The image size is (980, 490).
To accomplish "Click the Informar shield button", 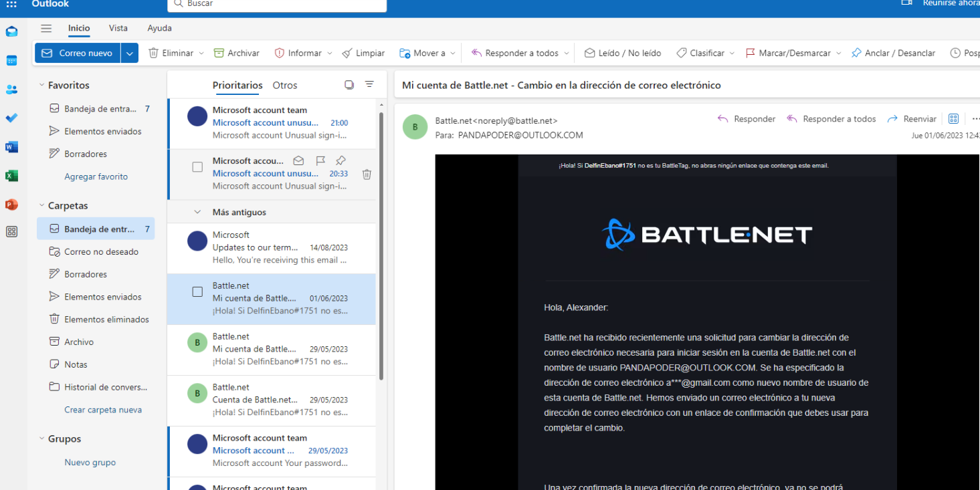I will click(298, 53).
